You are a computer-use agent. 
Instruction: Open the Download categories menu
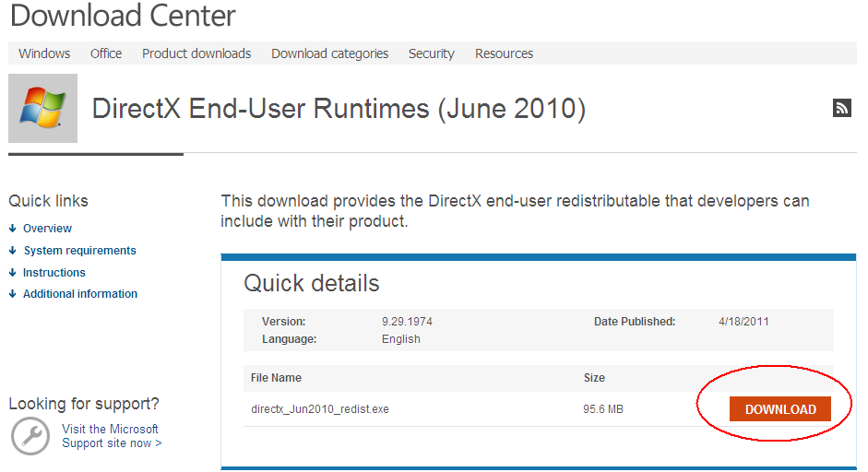(x=330, y=53)
